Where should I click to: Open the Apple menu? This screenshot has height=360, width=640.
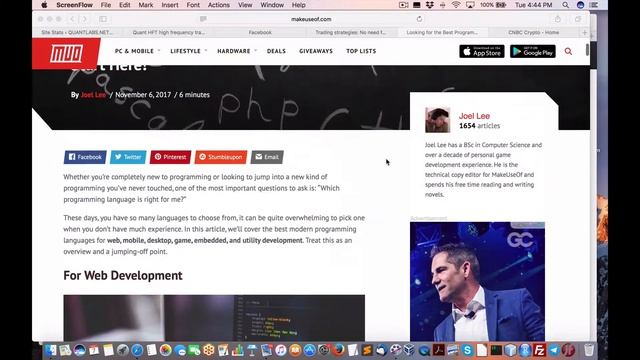coord(44,5)
